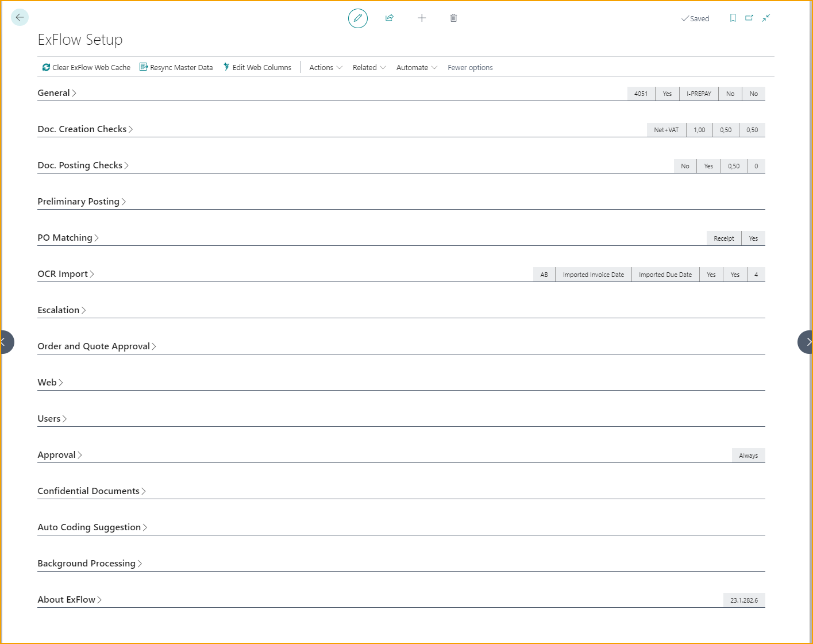Click the 4051 value in General
The width and height of the screenshot is (813, 644).
(641, 94)
